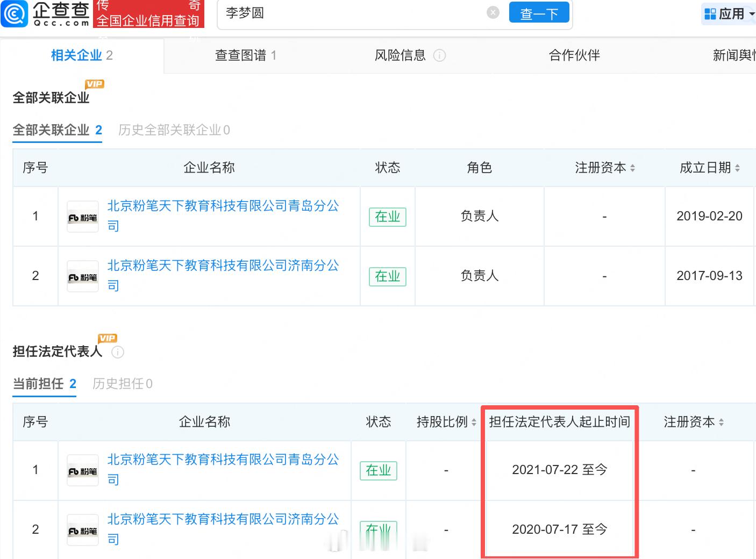The image size is (756, 559).
Task: Click 粉笔 logo in 法定代表人 row 1
Action: [83, 470]
